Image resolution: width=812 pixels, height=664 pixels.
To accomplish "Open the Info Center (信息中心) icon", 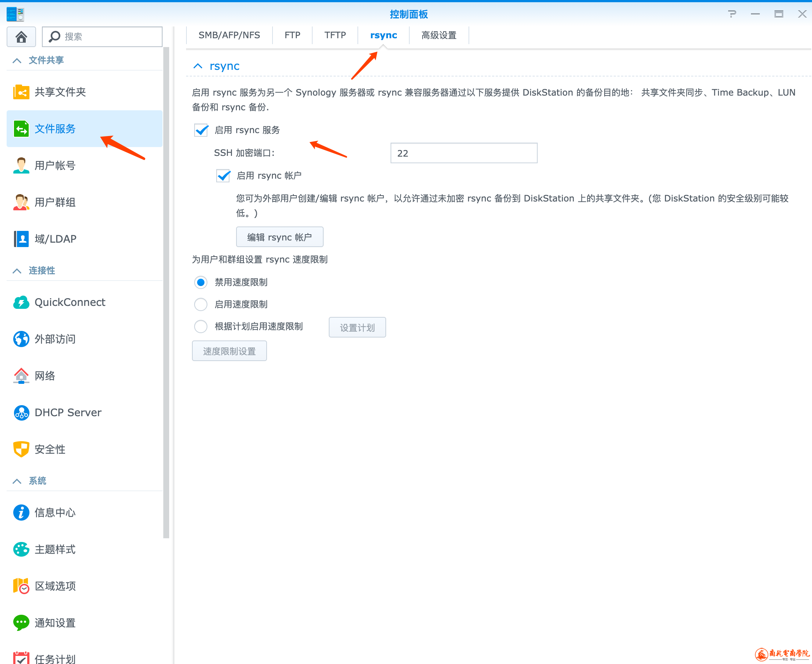I will pos(21,513).
